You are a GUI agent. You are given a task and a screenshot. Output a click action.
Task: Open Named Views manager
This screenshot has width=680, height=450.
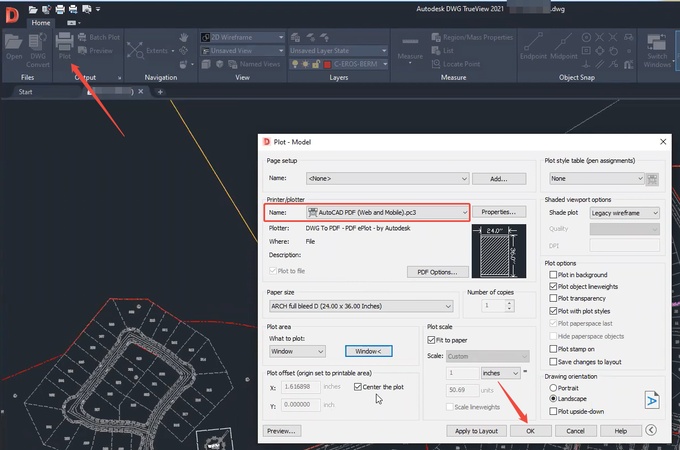click(x=255, y=64)
